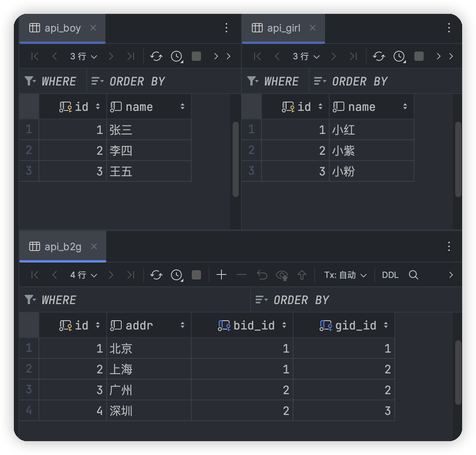Open the api_girl tab options menu
Viewport: 476px width, 455px height.
(449, 28)
